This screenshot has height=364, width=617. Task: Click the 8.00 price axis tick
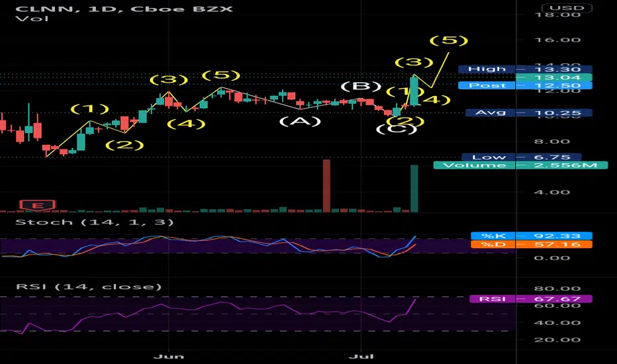(551, 142)
